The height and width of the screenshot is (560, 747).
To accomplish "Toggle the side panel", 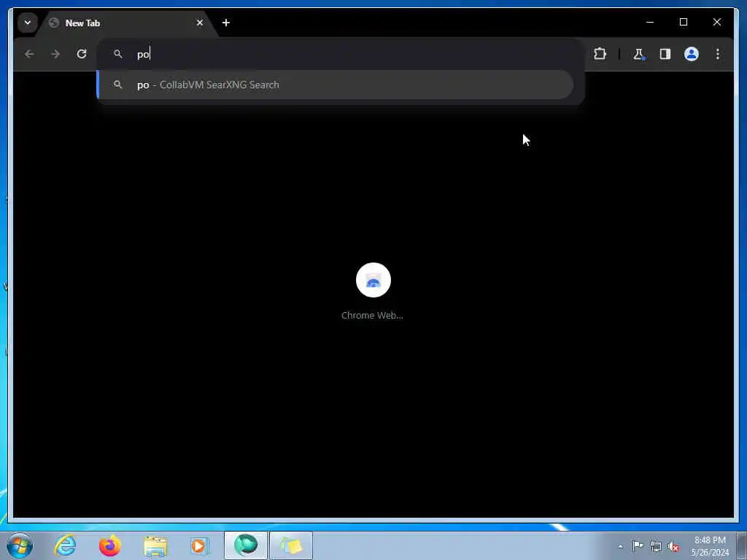I will [x=665, y=54].
